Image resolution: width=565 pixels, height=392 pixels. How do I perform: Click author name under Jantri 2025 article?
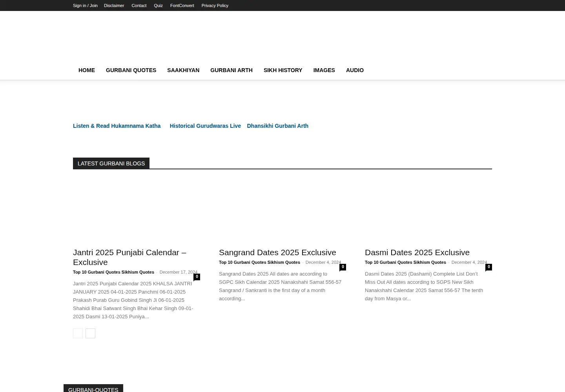tap(113, 272)
